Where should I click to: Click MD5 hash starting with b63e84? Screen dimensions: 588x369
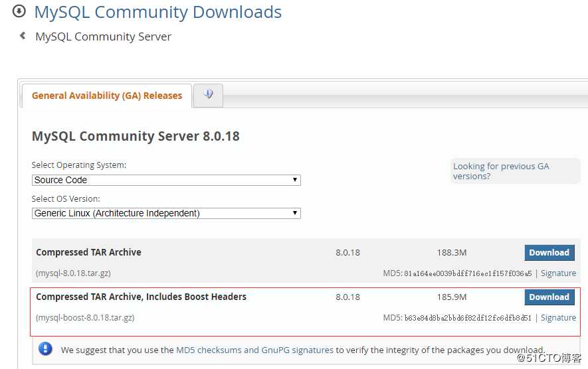point(468,318)
